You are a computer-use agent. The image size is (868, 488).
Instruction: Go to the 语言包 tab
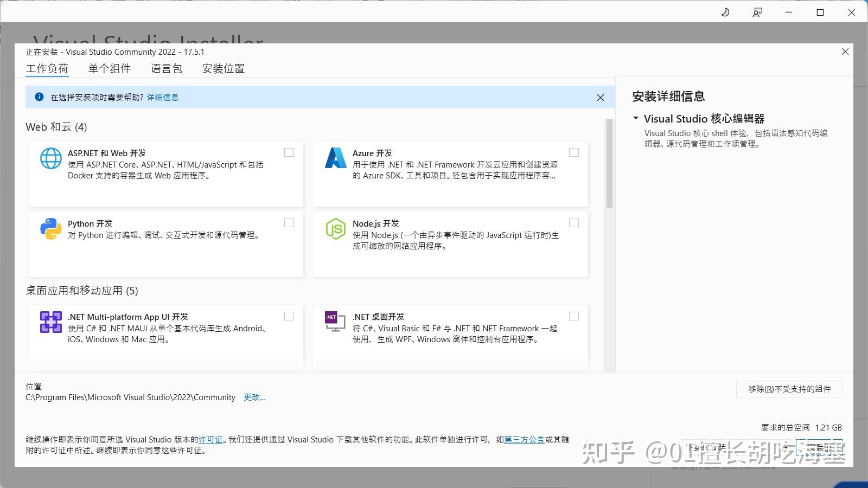(x=167, y=68)
